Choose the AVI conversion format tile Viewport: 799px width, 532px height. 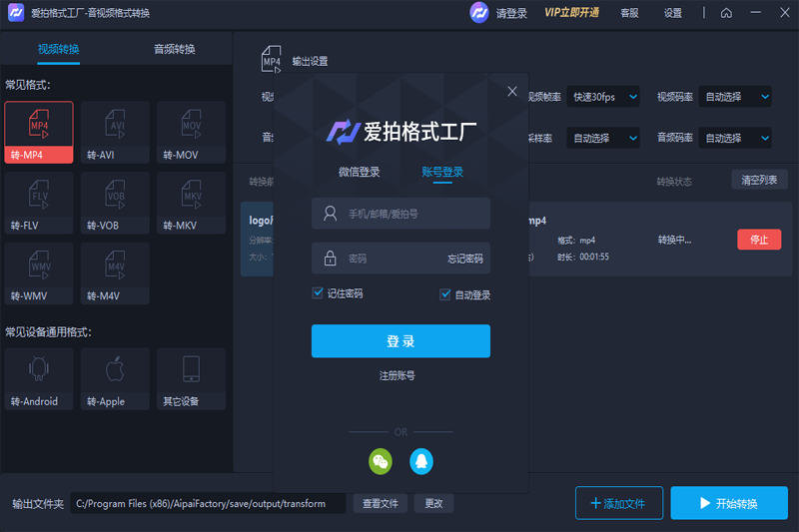pyautogui.click(x=115, y=133)
